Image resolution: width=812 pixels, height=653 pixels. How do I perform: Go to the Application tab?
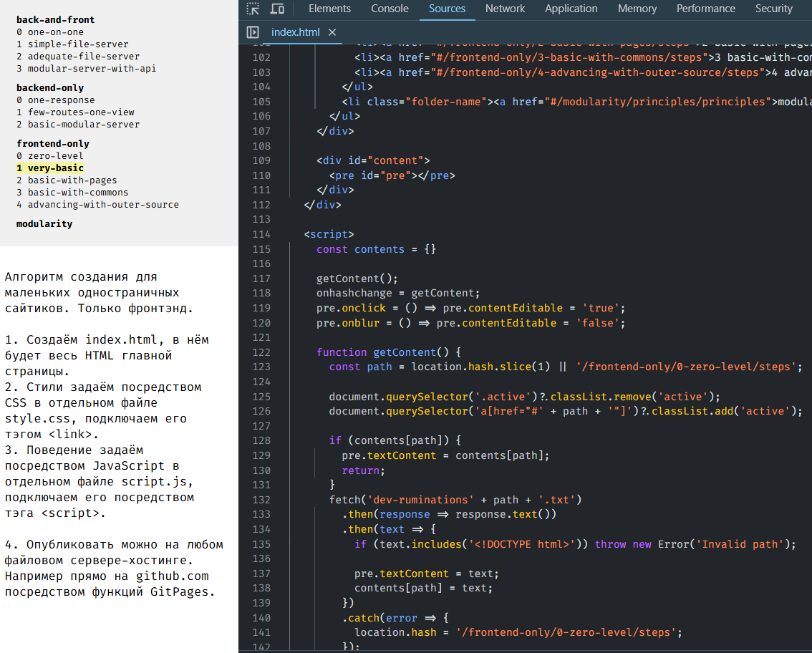[x=571, y=9]
